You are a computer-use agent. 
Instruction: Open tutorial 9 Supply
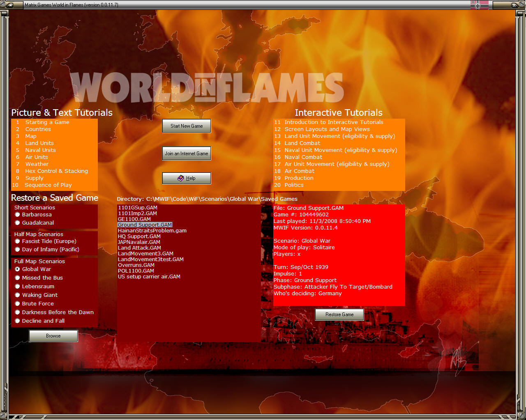tap(54, 178)
